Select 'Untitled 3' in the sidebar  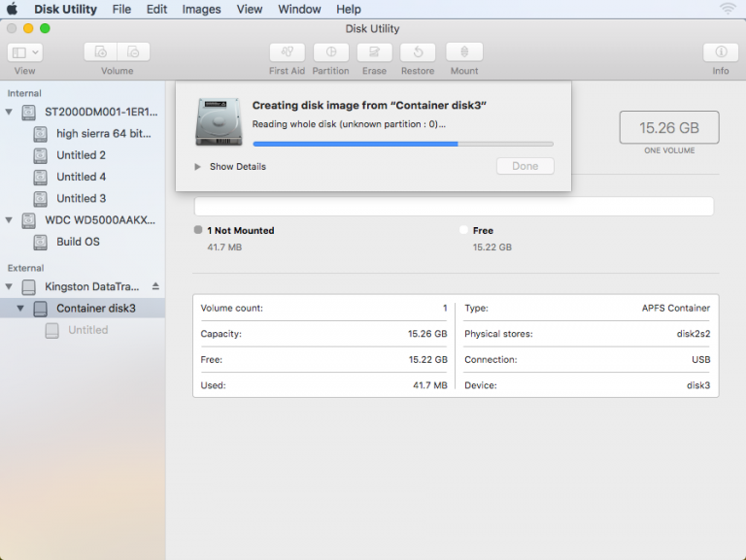click(81, 198)
